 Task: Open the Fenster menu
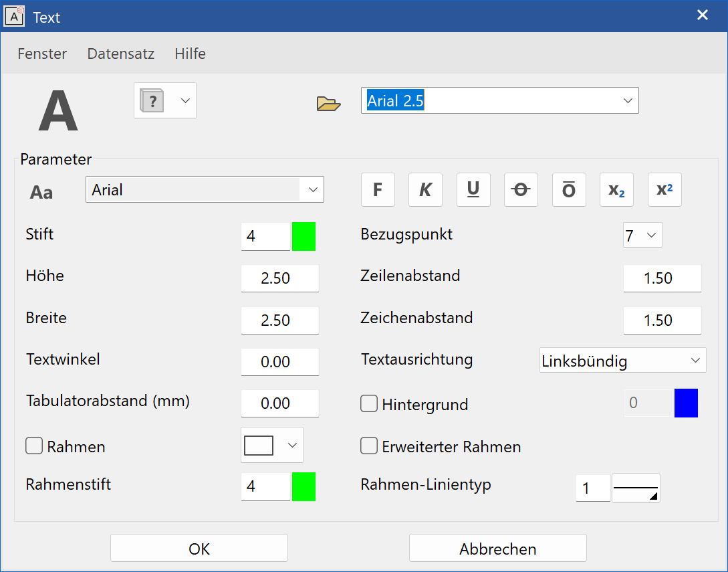[x=42, y=54]
